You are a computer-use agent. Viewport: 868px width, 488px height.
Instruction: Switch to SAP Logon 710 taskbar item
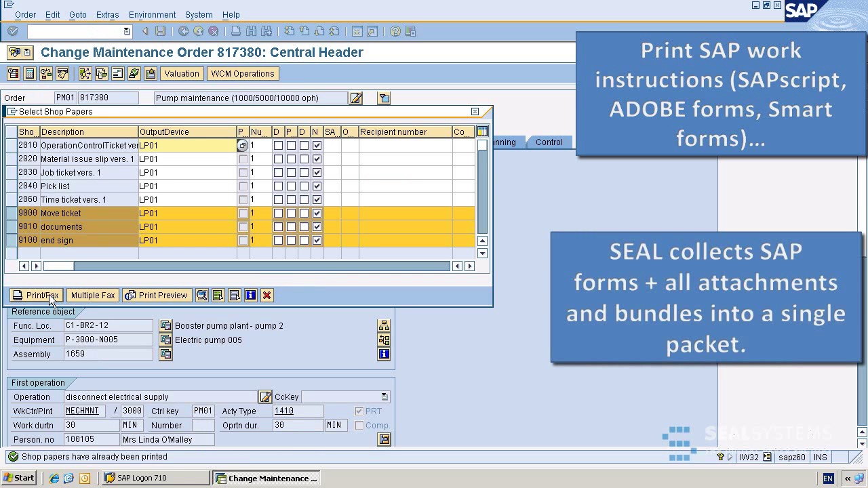tap(156, 478)
